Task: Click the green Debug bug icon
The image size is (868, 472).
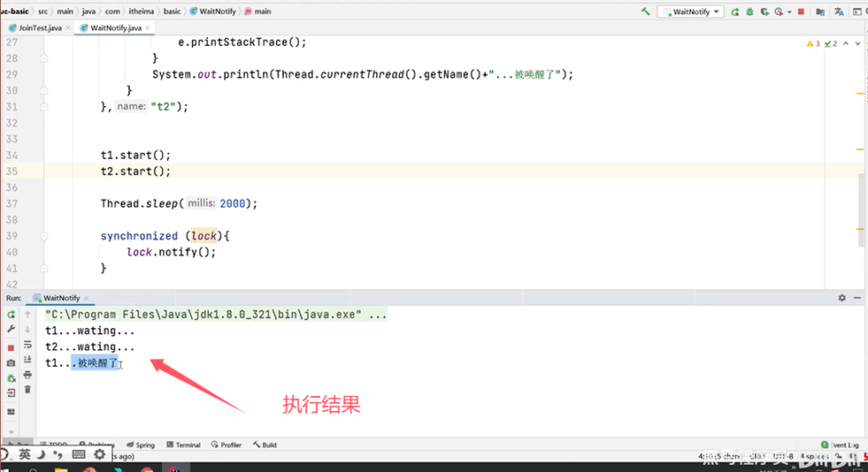Action: tap(749, 11)
